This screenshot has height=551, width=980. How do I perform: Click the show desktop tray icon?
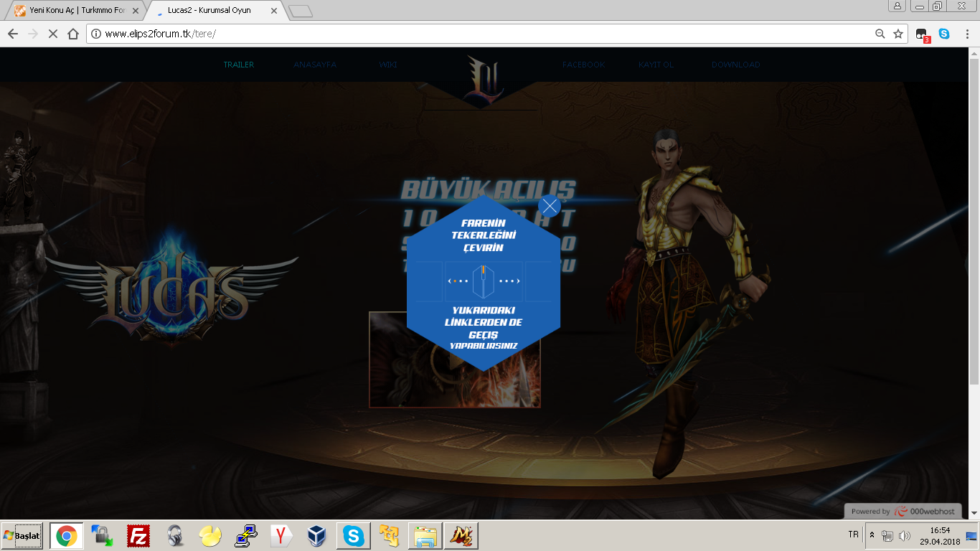[x=971, y=536]
